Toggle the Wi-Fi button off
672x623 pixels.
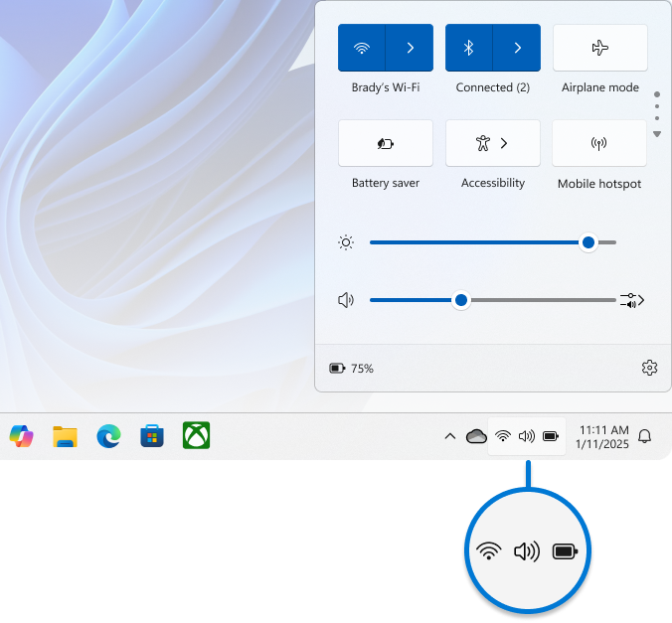click(362, 48)
